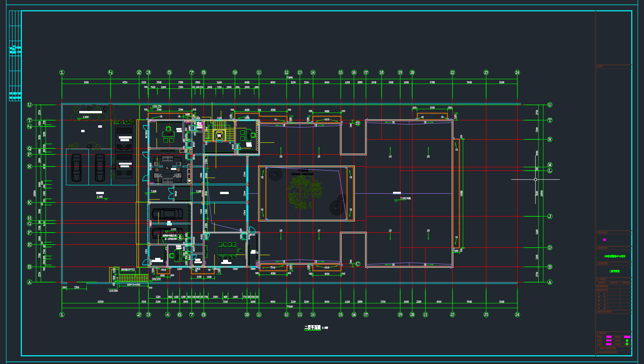Pick the magenta swatch in title block
Screen dimensions: 644x364
click(604, 240)
